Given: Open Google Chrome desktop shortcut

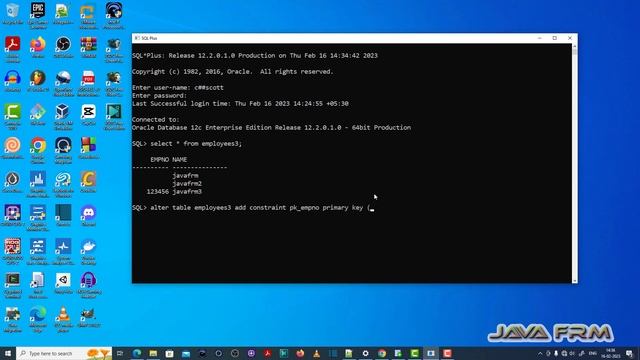Looking at the screenshot, I should [38, 150].
